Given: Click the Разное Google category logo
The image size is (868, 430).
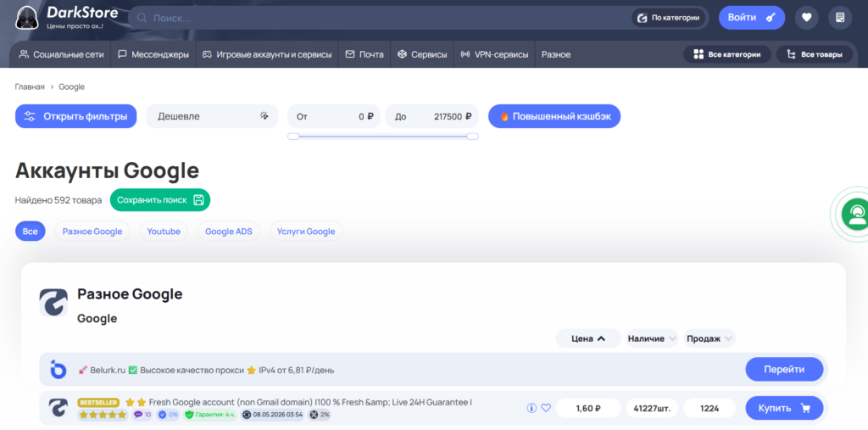Looking at the screenshot, I should click(53, 303).
